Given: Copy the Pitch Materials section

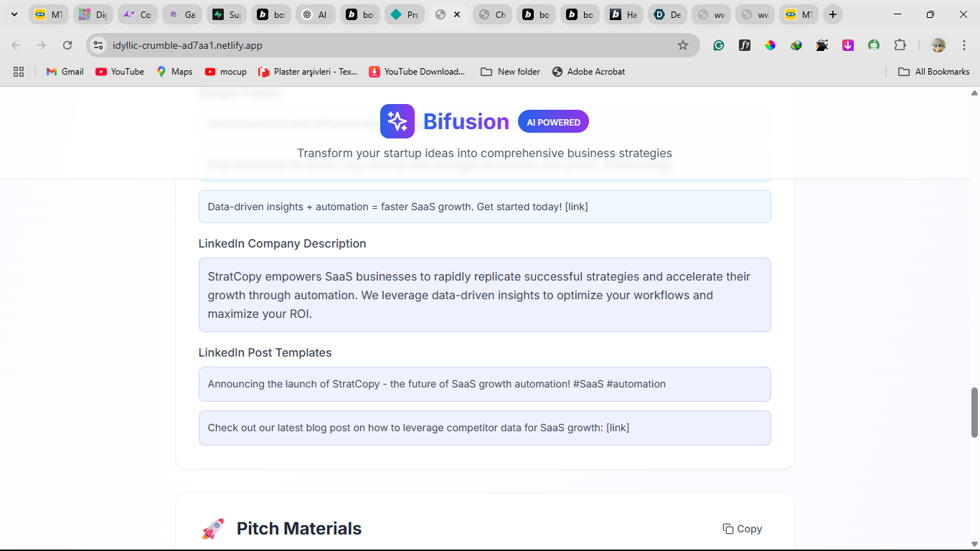Looking at the screenshot, I should [743, 529].
